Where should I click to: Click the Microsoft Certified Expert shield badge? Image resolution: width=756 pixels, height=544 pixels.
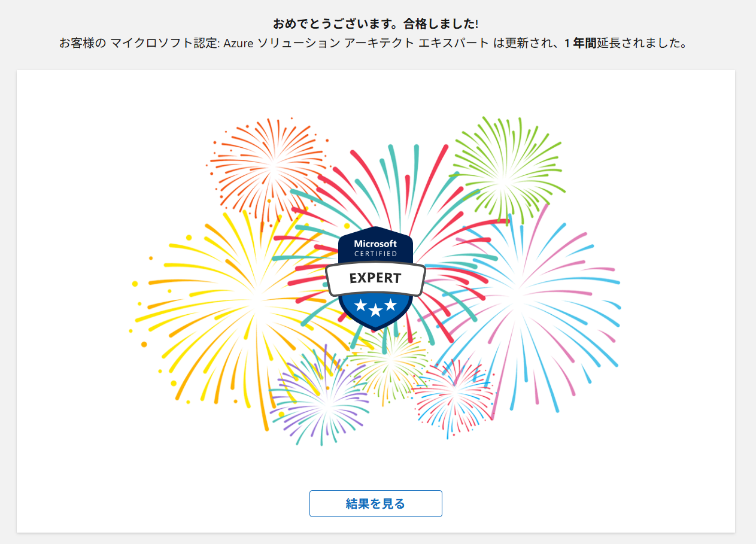point(375,278)
